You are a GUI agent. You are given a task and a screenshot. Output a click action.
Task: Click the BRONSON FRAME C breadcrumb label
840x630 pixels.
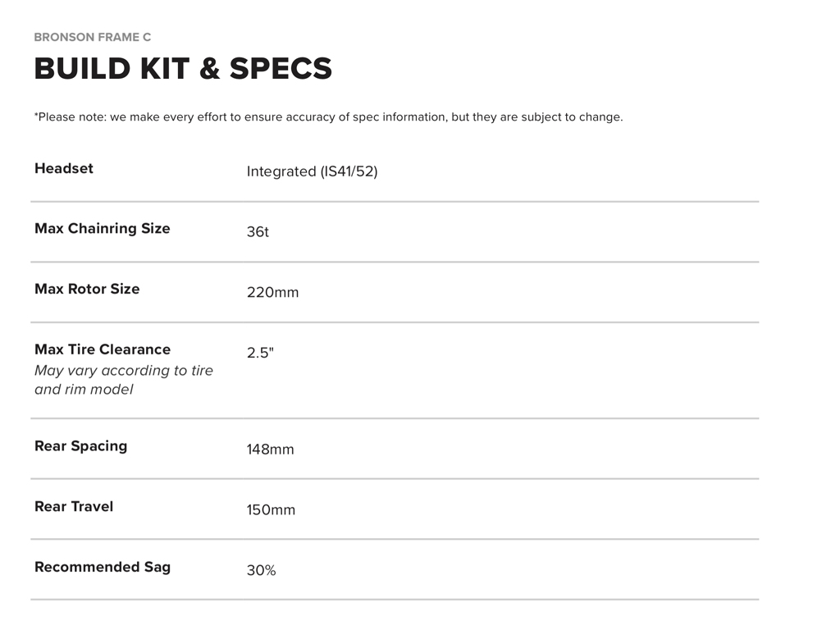point(93,37)
